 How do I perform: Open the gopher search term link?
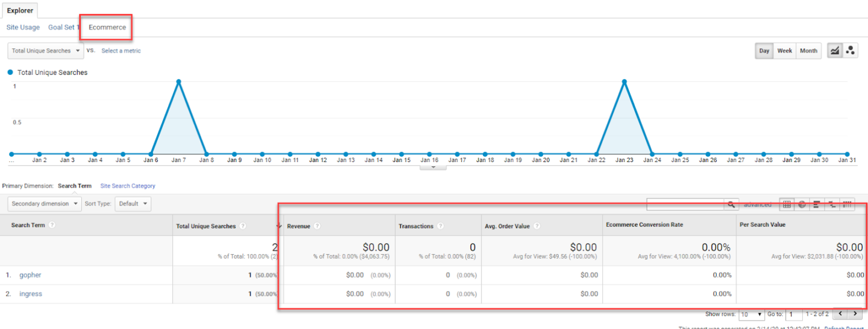(x=30, y=275)
